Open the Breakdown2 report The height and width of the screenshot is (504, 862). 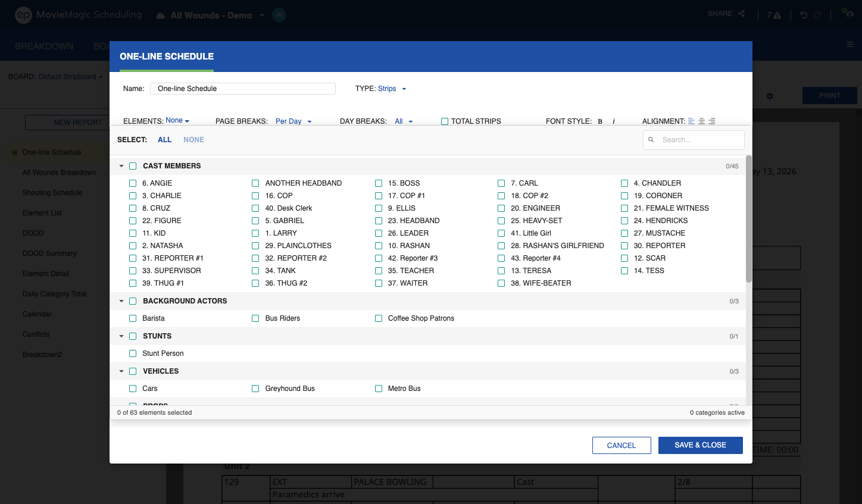point(42,355)
